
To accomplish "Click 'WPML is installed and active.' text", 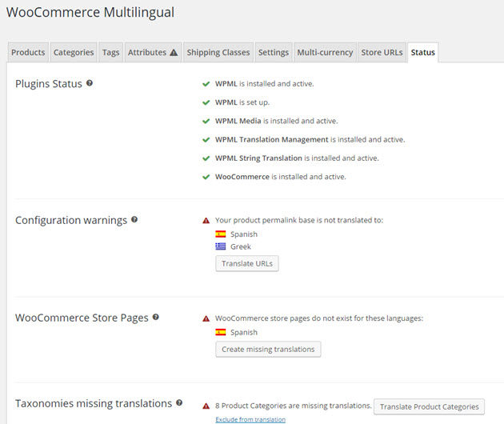I will click(264, 83).
